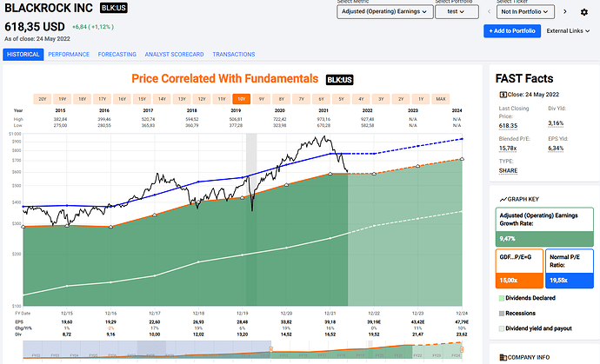The width and height of the screenshot is (600, 364).
Task: Select the 12Y time range
Action: pyautogui.click(x=202, y=99)
